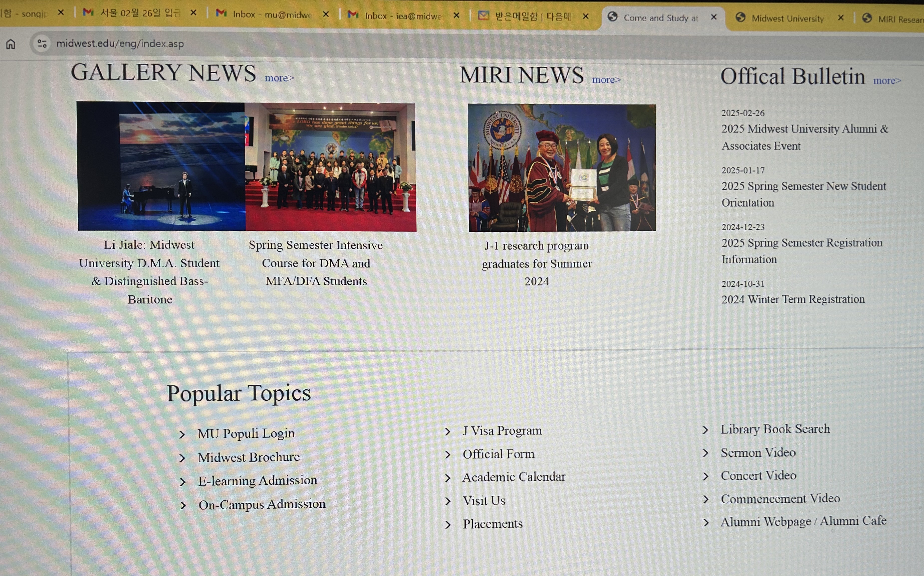Open site information icon in address bar
Screen dimensions: 924x576
click(42, 44)
